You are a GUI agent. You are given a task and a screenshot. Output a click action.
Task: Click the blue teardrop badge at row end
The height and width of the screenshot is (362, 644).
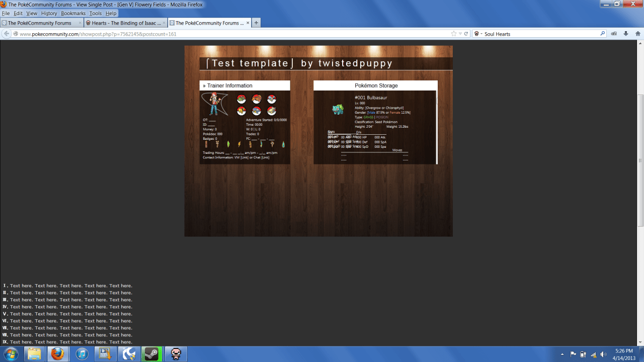pos(283,144)
